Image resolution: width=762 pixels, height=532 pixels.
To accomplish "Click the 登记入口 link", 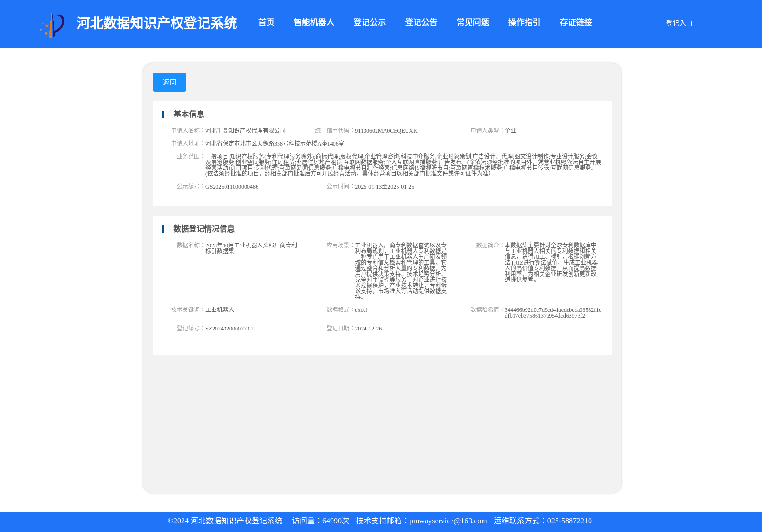I will pos(679,23).
